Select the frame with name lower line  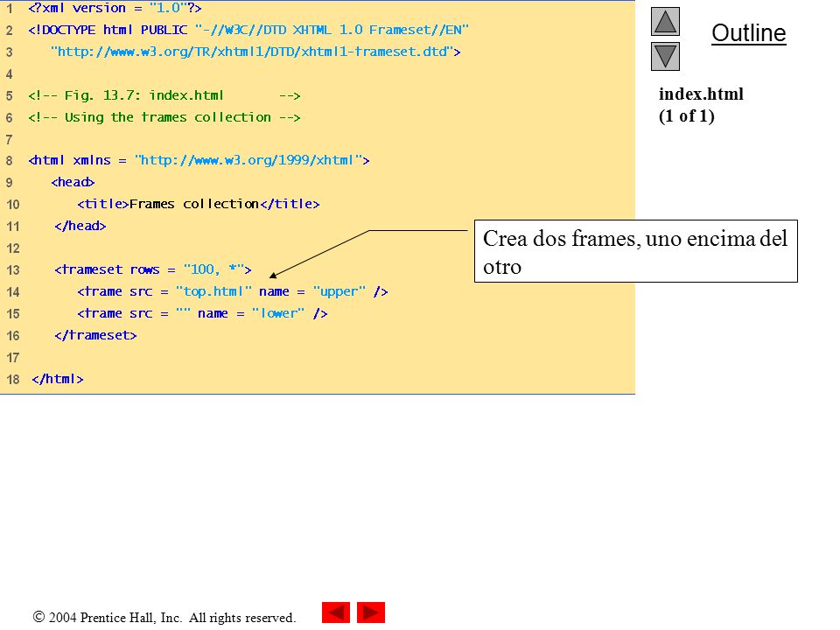(202, 313)
